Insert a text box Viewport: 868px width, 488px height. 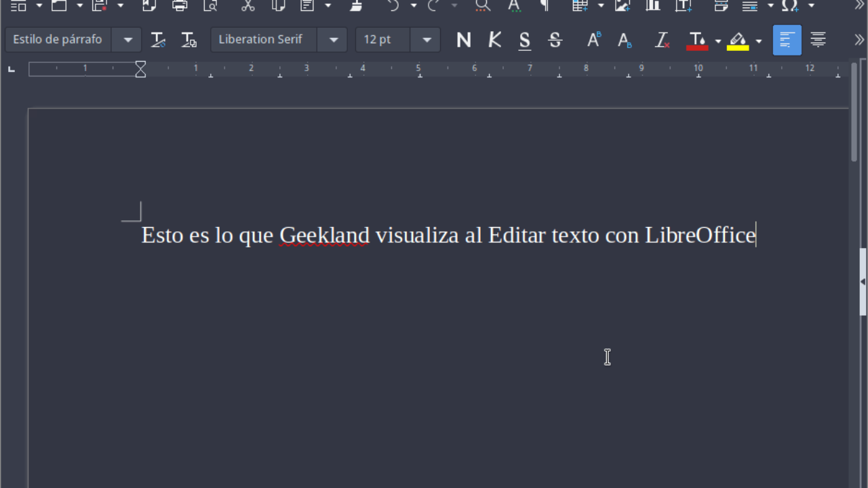pyautogui.click(x=684, y=5)
